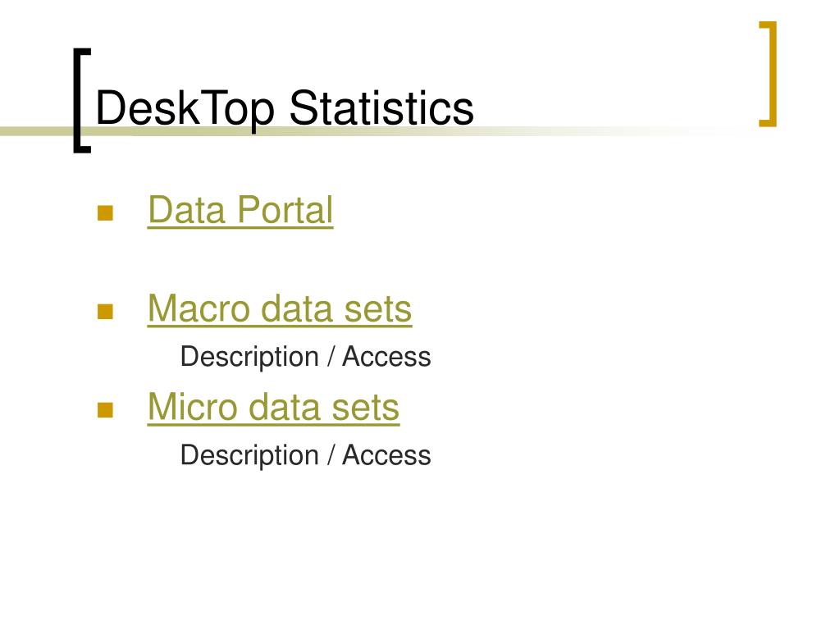Click the word Micro in the third link
Image resolution: width=840 pixels, height=630 pixels.
tap(192, 407)
